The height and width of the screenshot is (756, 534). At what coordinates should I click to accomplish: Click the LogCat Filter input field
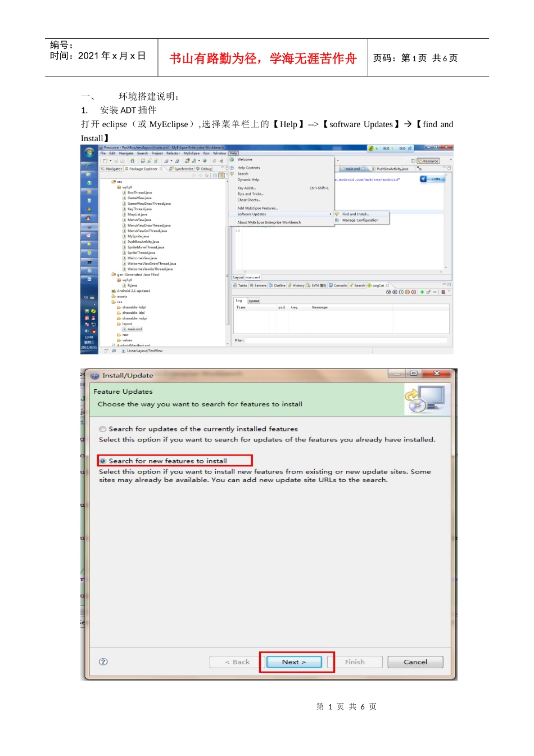tap(346, 340)
